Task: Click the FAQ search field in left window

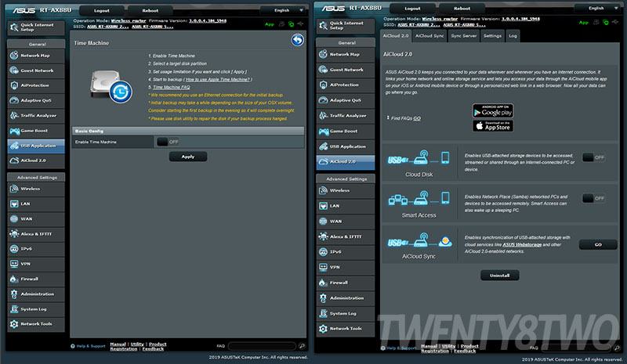Action: tap(262, 346)
